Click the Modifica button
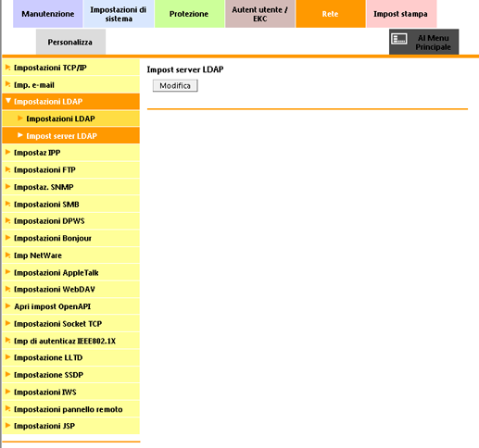The image size is (479, 448). point(175,85)
